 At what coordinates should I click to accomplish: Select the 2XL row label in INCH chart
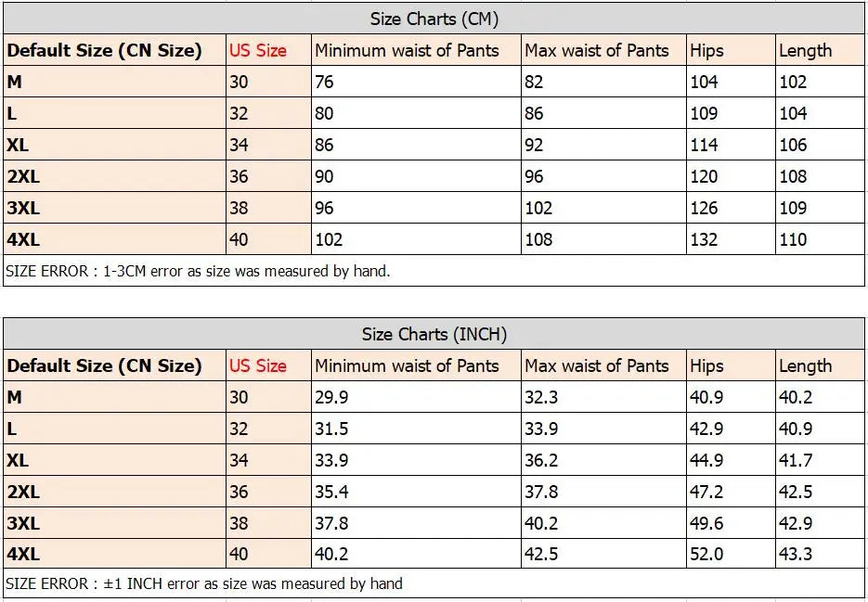pos(23,492)
